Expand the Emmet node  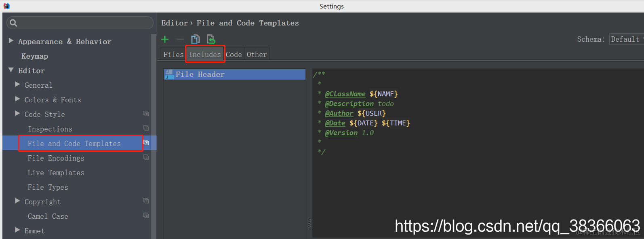pos(18,230)
